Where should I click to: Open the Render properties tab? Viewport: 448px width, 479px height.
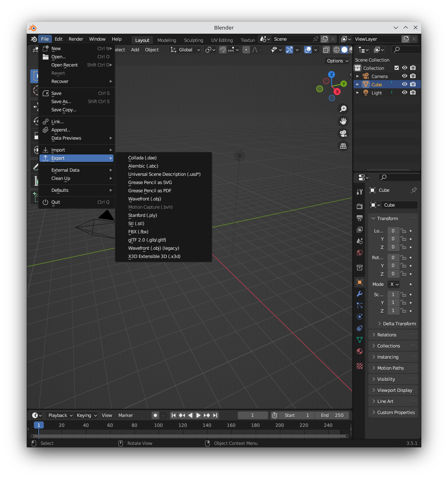(x=360, y=205)
